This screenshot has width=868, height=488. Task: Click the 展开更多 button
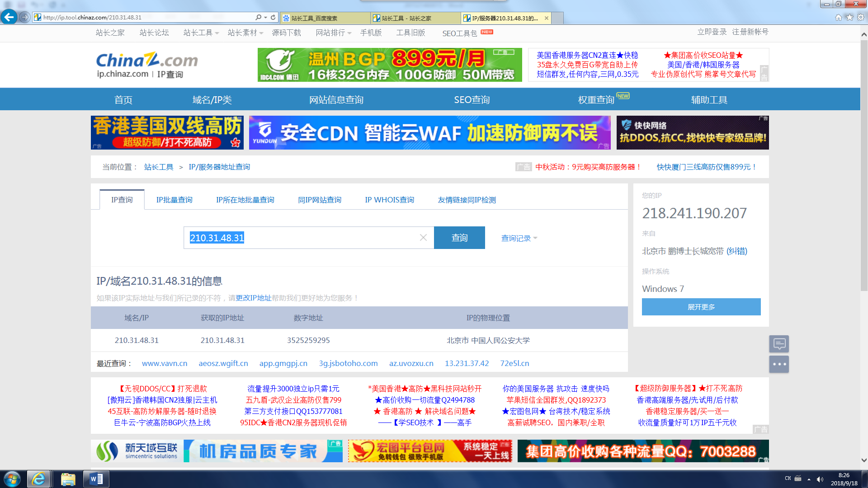coord(701,307)
